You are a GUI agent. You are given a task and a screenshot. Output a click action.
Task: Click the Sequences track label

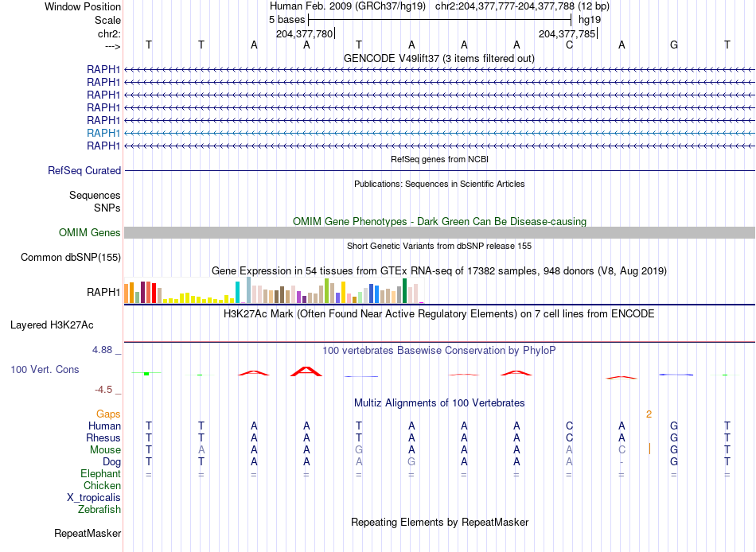tap(95, 195)
